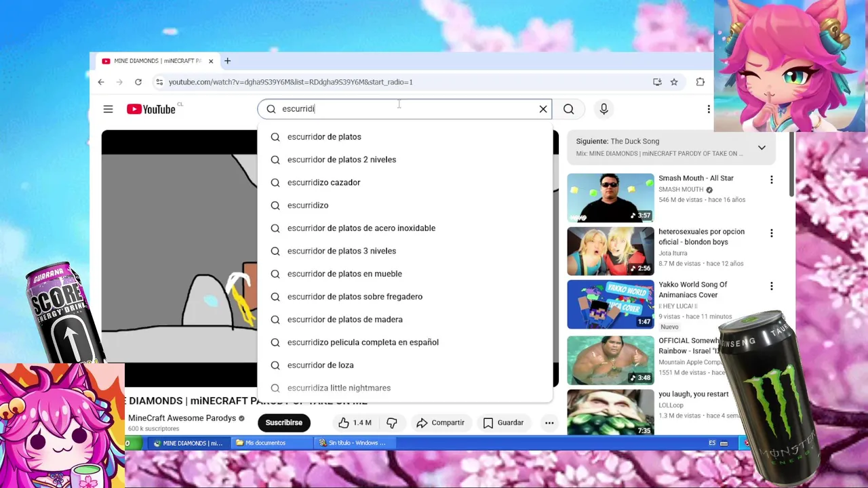Open the Smash Mouth All Star thumbnail
The image size is (868, 488).
(x=610, y=198)
